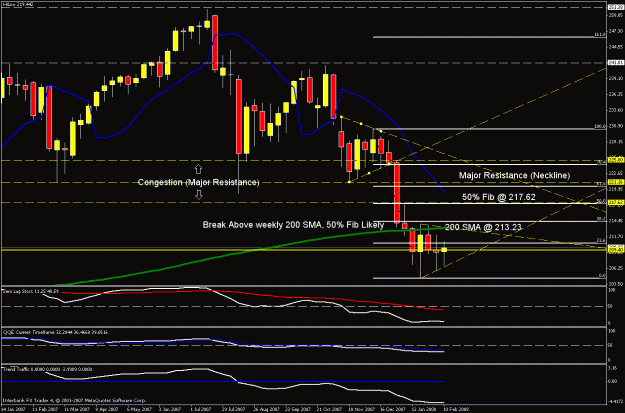Viewport: 625px width, 413px height.
Task: Click the '11 Feb 2007' date label
Action: coord(43,409)
